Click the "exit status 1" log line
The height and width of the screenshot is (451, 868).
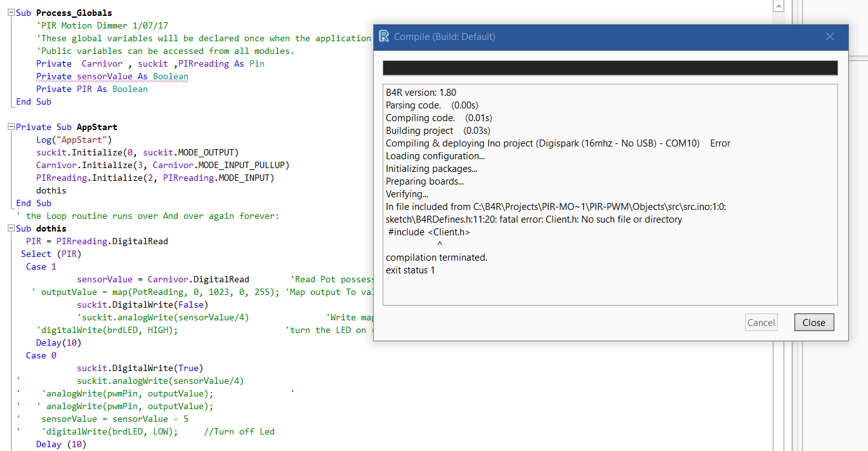click(411, 270)
